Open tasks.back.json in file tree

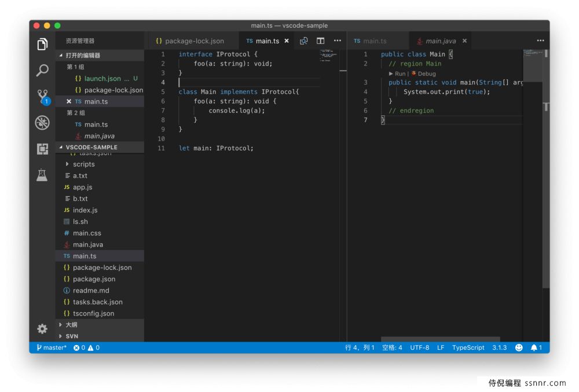click(x=100, y=302)
